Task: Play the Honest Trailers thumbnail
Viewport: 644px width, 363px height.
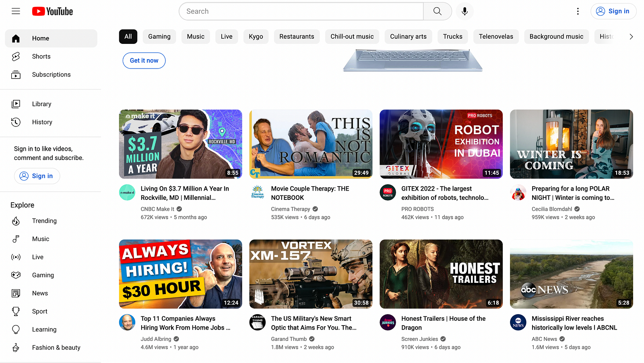Action: (441, 274)
